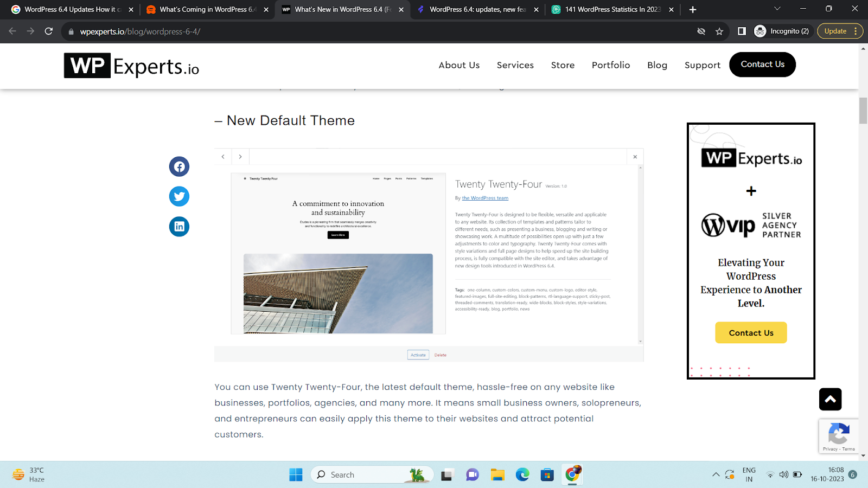Viewport: 868px width, 488px height.
Task: Share article on LinkedIn
Action: (179, 227)
